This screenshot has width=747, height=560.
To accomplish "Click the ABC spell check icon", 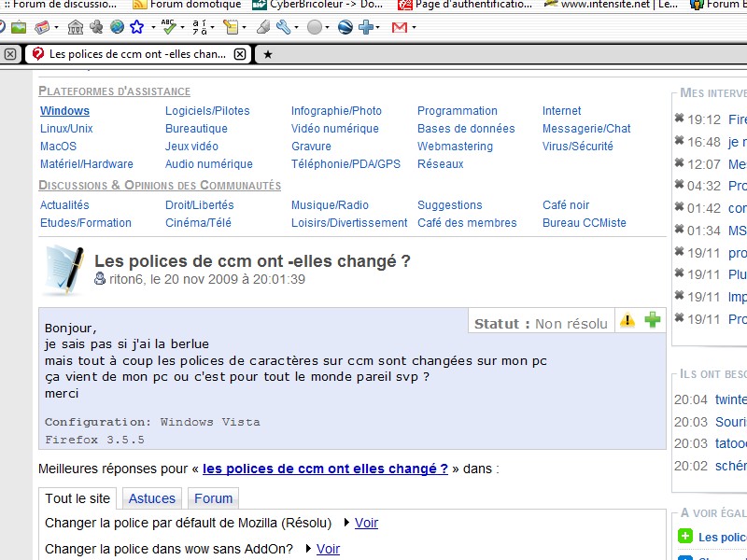I will [x=169, y=26].
